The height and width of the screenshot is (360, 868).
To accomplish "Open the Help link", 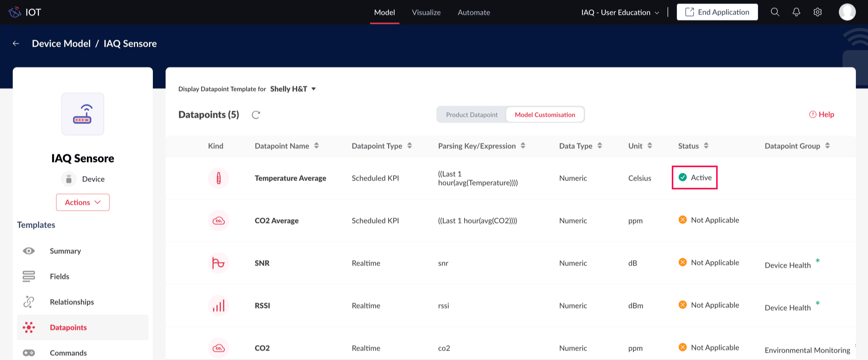I will [822, 115].
